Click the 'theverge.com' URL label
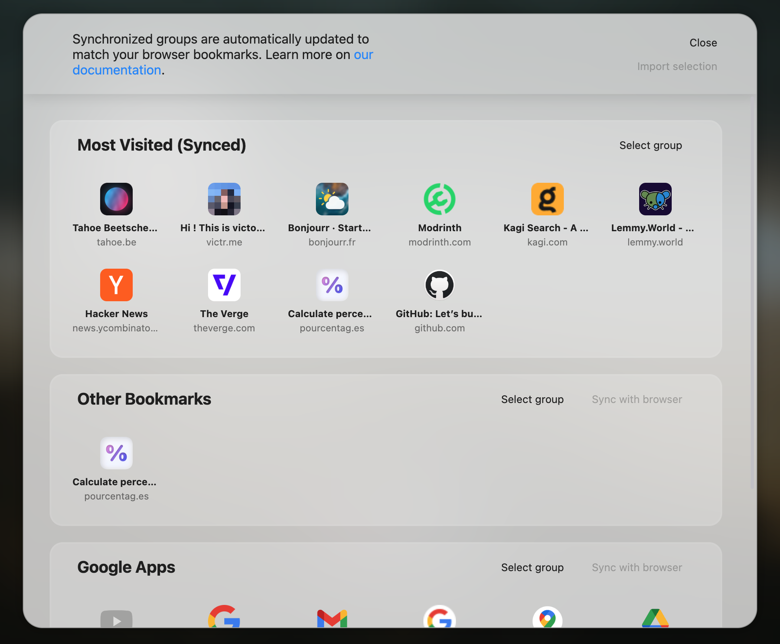Image resolution: width=780 pixels, height=644 pixels. click(x=224, y=328)
